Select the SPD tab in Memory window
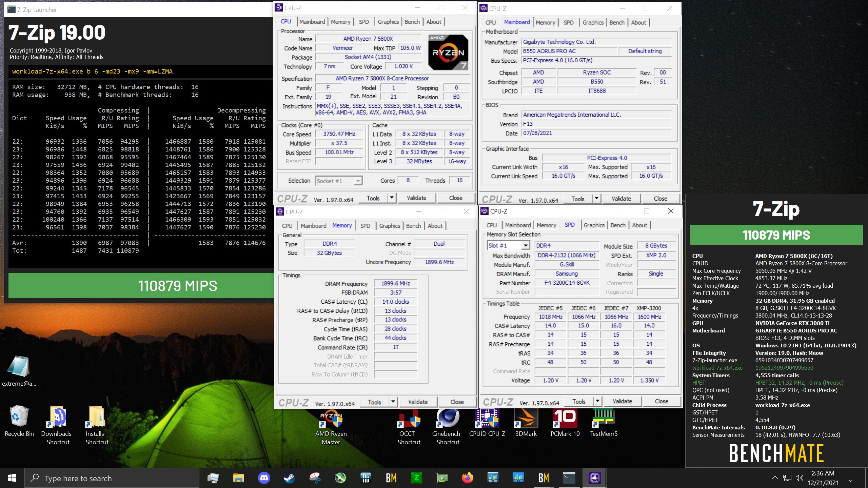 click(365, 226)
